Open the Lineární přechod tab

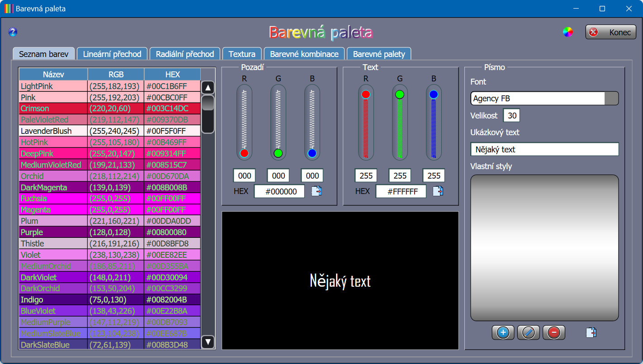pos(112,54)
